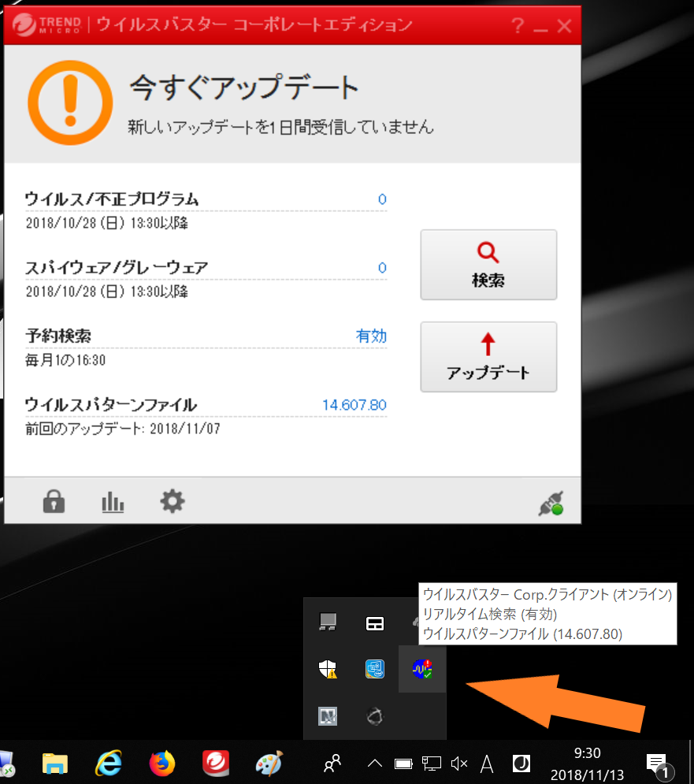This screenshot has width=694, height=784.
Task: Click 前回のアップデート: 2018/11/07 text
Action: [x=123, y=429]
